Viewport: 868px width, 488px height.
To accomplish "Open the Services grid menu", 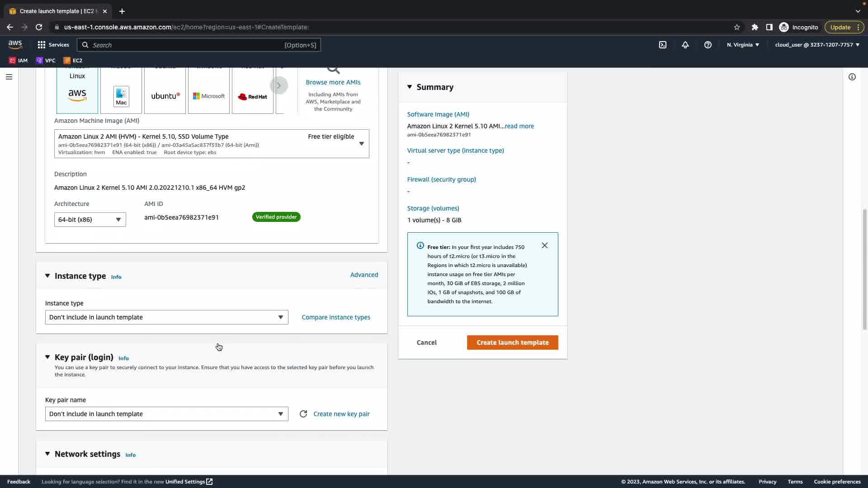I will (x=53, y=45).
